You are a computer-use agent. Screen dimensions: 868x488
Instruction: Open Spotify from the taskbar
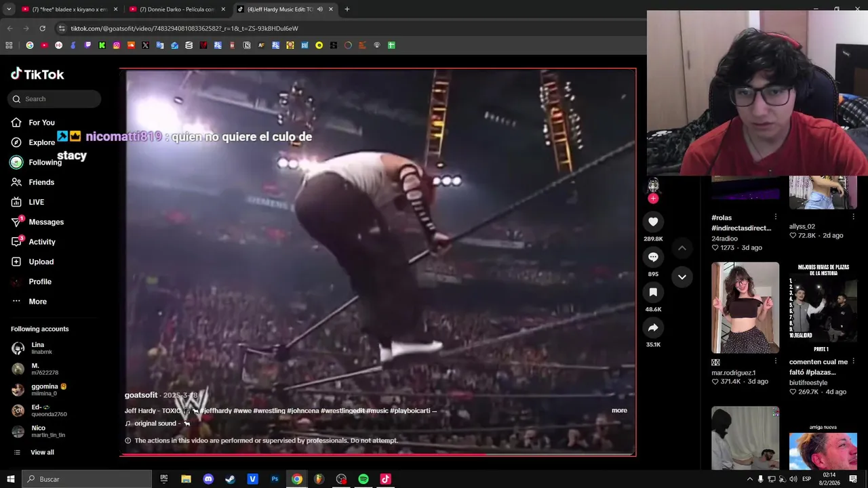363,479
